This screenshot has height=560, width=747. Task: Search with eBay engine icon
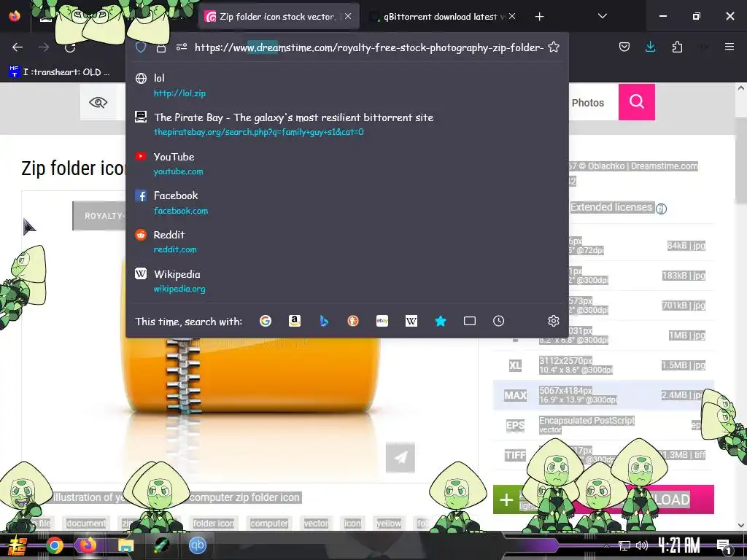[382, 321]
